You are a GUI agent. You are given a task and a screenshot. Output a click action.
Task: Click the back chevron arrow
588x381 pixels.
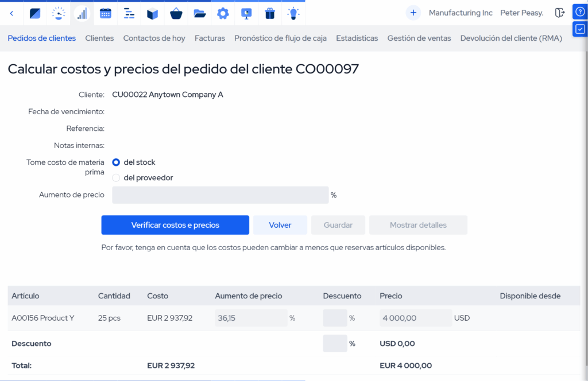(11, 13)
